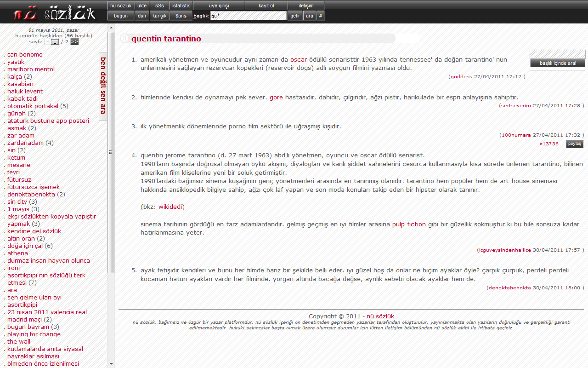This screenshot has width=588, height=368.
Task: Click the nü sözlük logo
Action: (54, 12)
